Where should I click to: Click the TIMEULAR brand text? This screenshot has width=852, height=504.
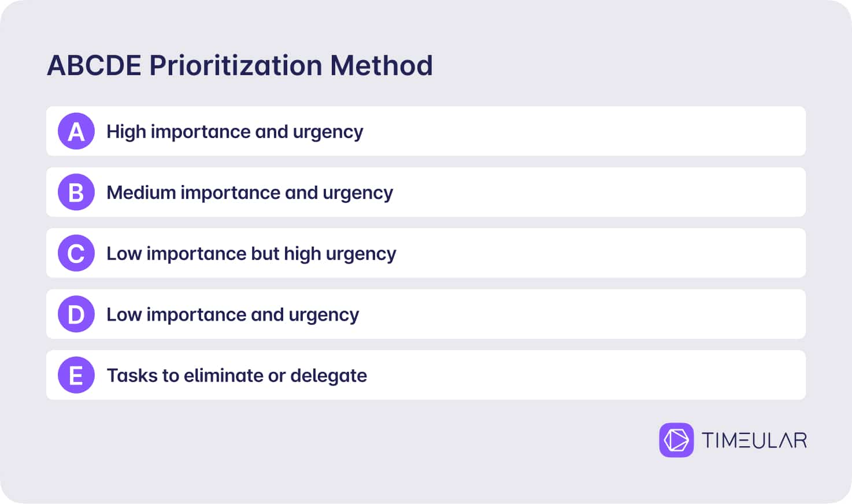coord(754,440)
